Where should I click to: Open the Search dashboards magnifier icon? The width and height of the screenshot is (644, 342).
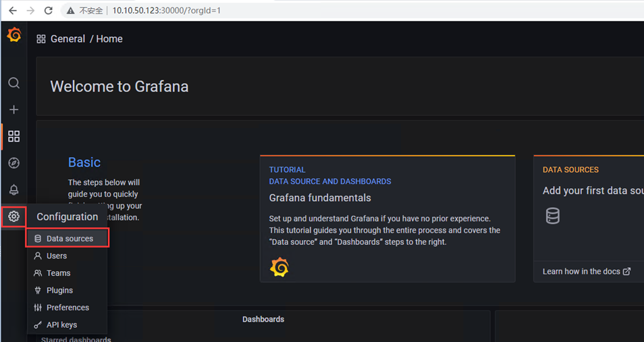14,83
